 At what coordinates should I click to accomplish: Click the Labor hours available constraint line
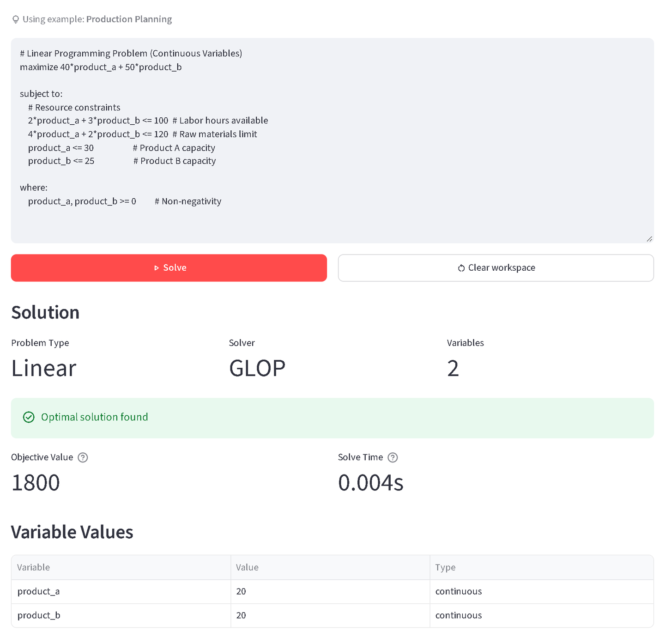pyautogui.click(x=148, y=121)
